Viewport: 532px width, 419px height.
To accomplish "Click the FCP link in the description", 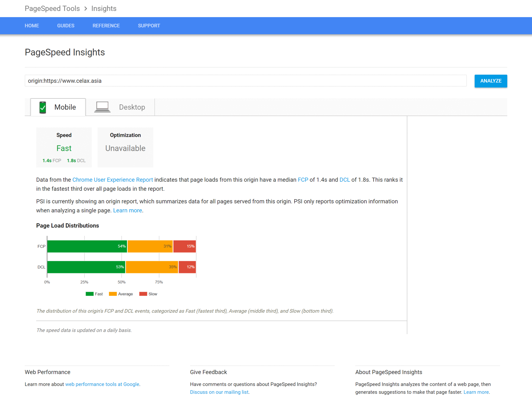I will point(303,179).
